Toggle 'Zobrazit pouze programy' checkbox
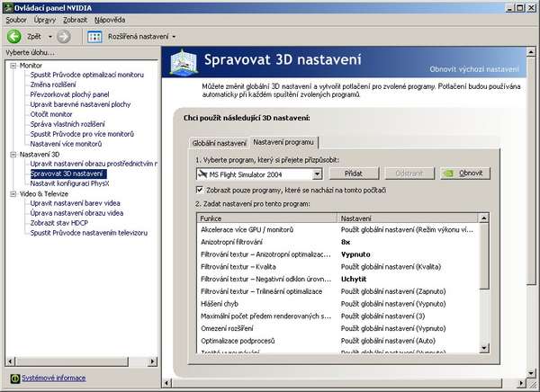540x392 pixels. pos(200,190)
